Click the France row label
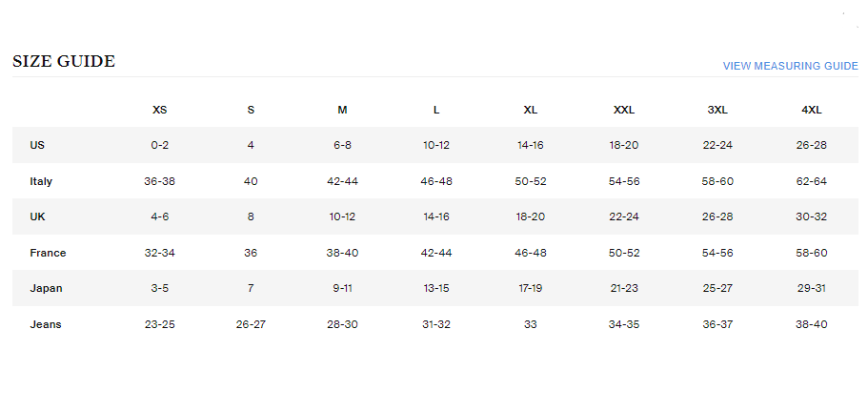The width and height of the screenshot is (868, 412). point(48,253)
